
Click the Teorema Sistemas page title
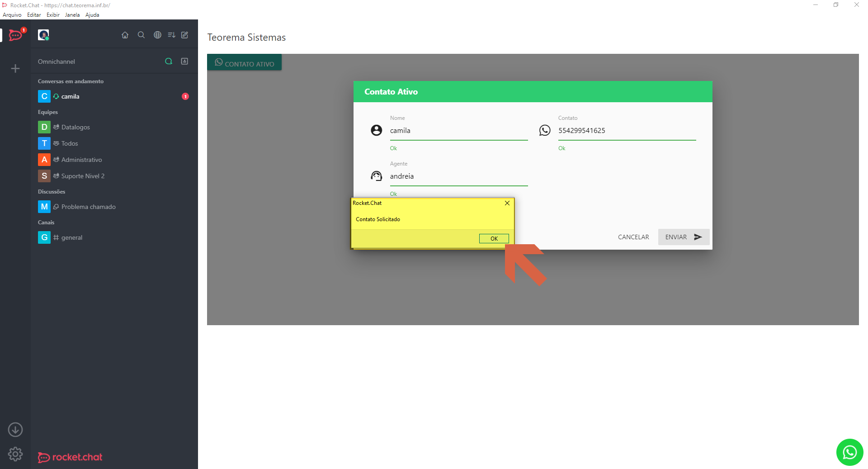[246, 38]
